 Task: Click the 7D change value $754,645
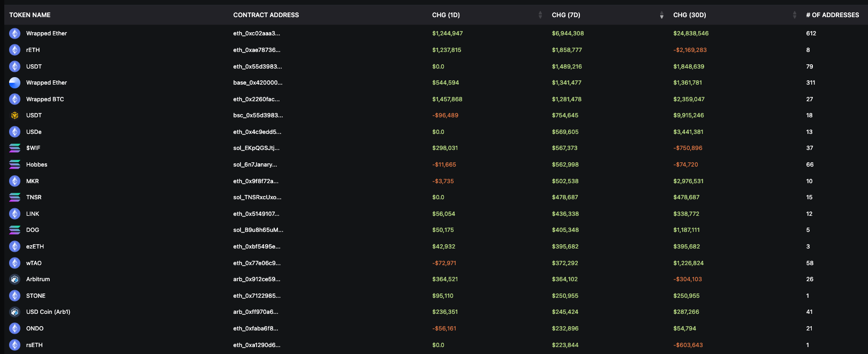pos(565,115)
